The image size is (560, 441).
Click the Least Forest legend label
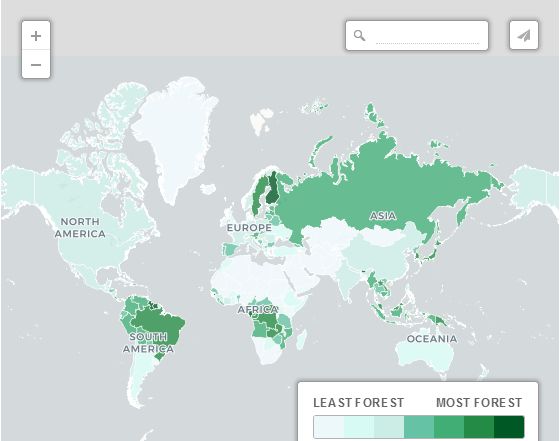pyautogui.click(x=359, y=403)
